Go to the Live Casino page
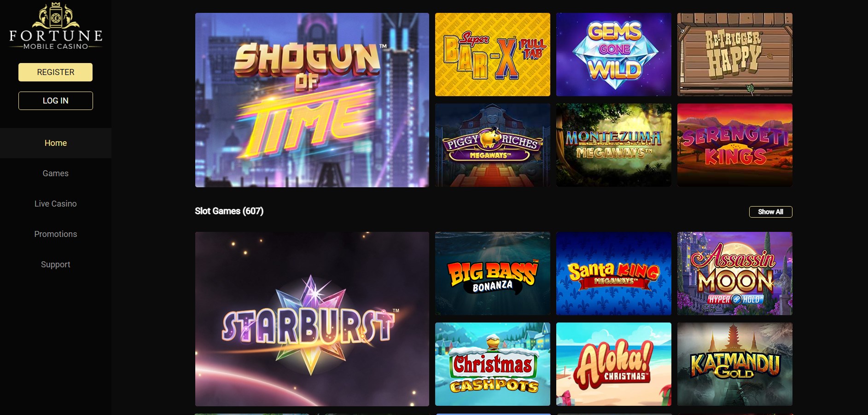868x415 pixels. (x=55, y=204)
